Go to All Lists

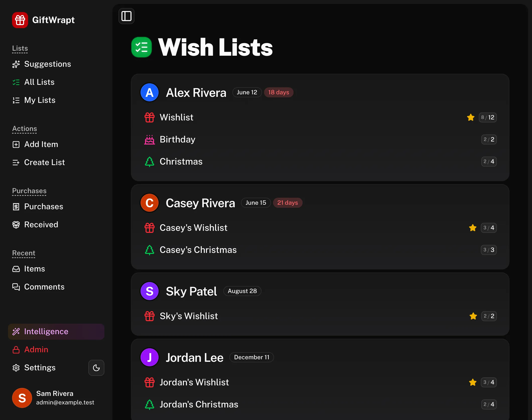pos(56,82)
